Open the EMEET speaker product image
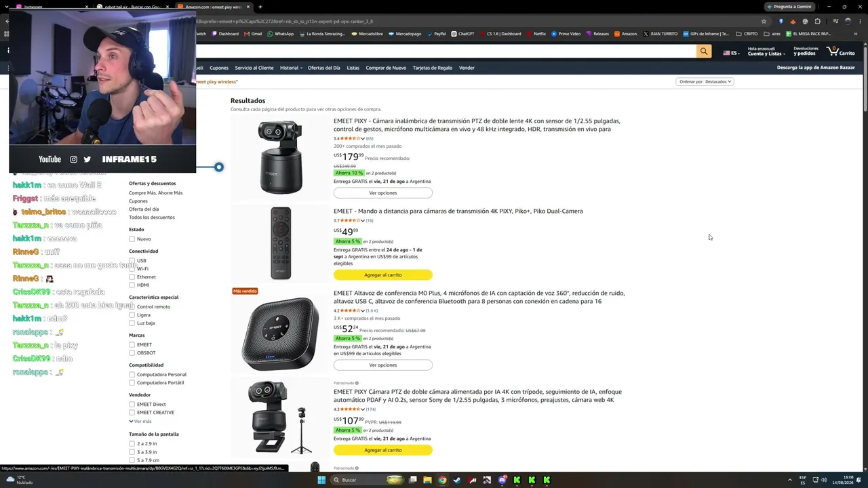The height and width of the screenshot is (488, 868). point(280,333)
